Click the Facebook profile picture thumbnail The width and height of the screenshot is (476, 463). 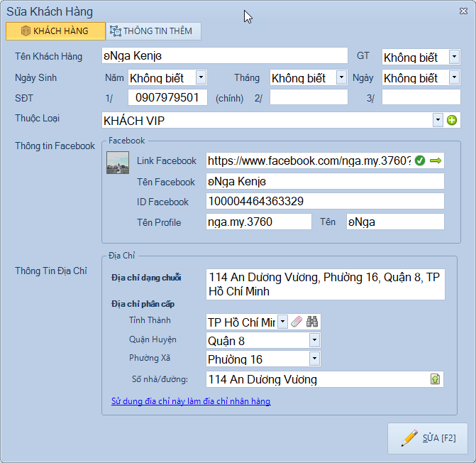[x=118, y=163]
